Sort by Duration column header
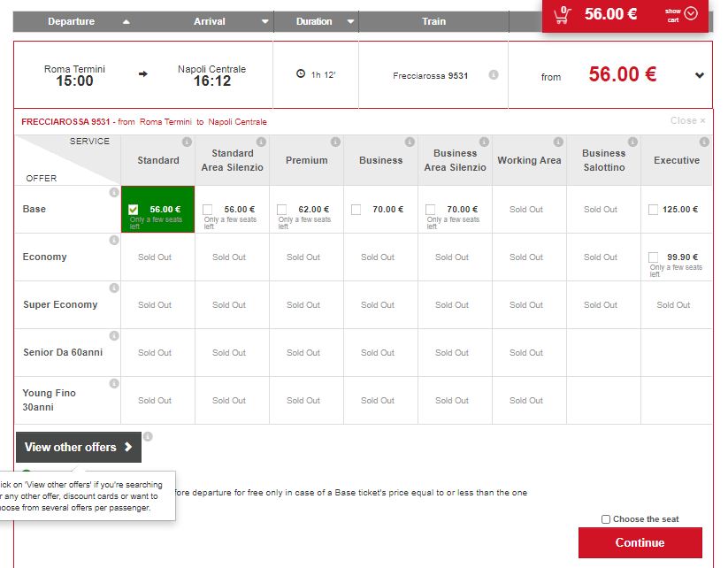The width and height of the screenshot is (728, 568). point(314,21)
